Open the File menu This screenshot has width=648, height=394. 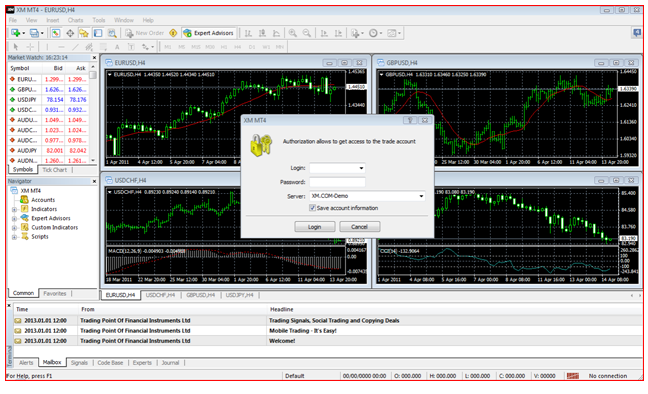[x=13, y=20]
